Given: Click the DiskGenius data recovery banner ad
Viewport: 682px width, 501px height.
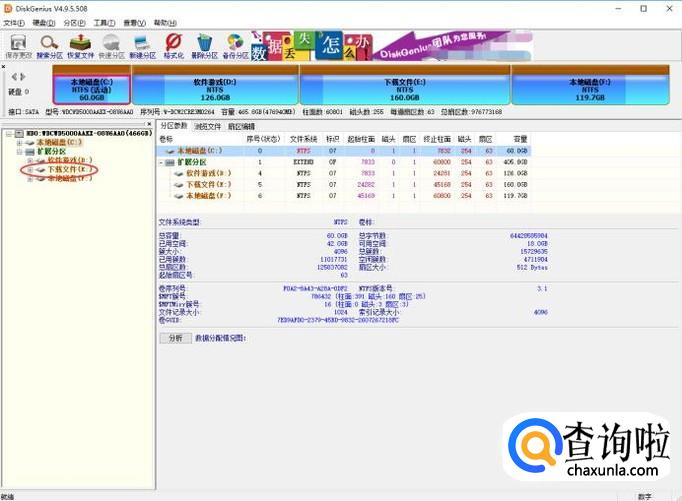Looking at the screenshot, I should [x=392, y=46].
